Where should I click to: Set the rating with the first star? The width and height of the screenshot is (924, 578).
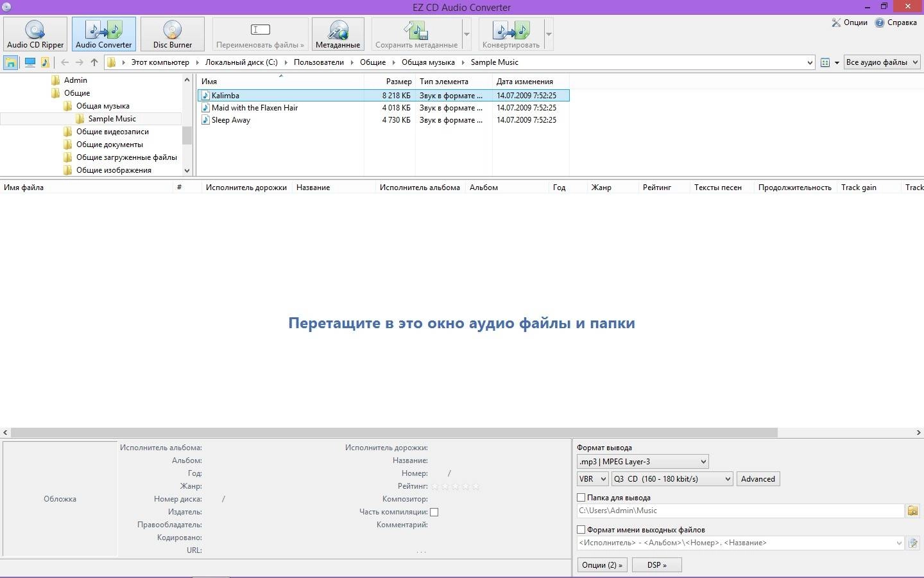click(x=435, y=486)
